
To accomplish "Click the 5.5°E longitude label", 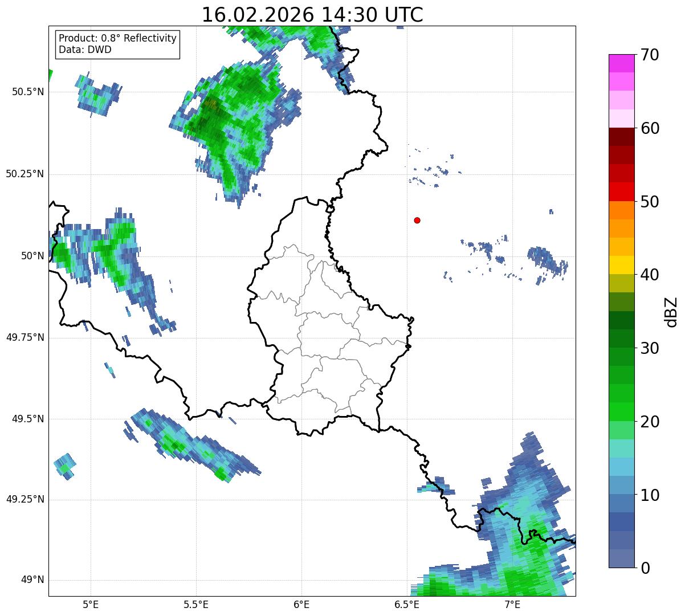I will point(196,604).
